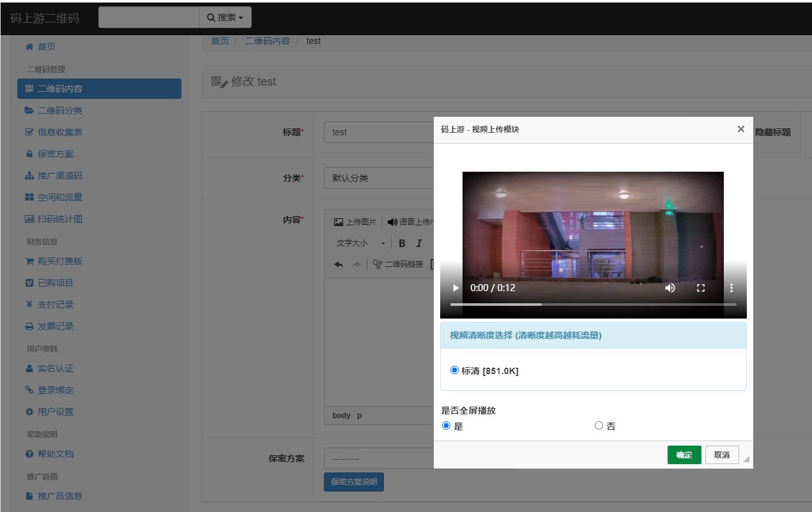Play the uploaded video
The width and height of the screenshot is (812, 512).
pos(456,288)
